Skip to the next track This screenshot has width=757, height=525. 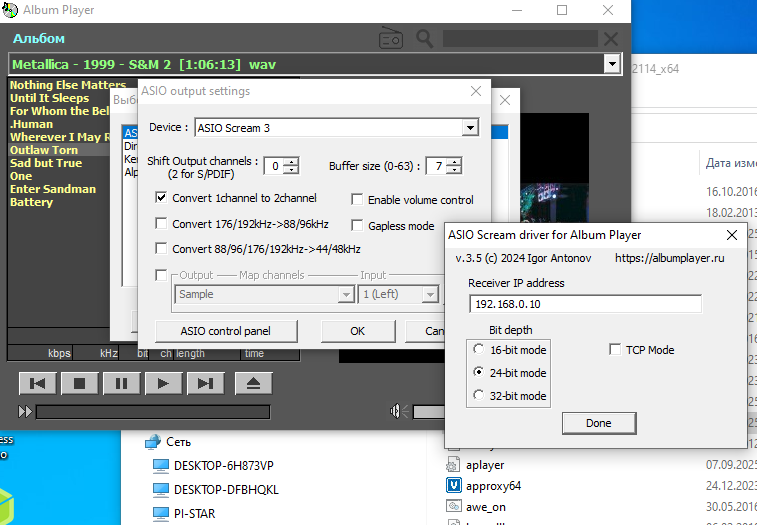(x=204, y=383)
